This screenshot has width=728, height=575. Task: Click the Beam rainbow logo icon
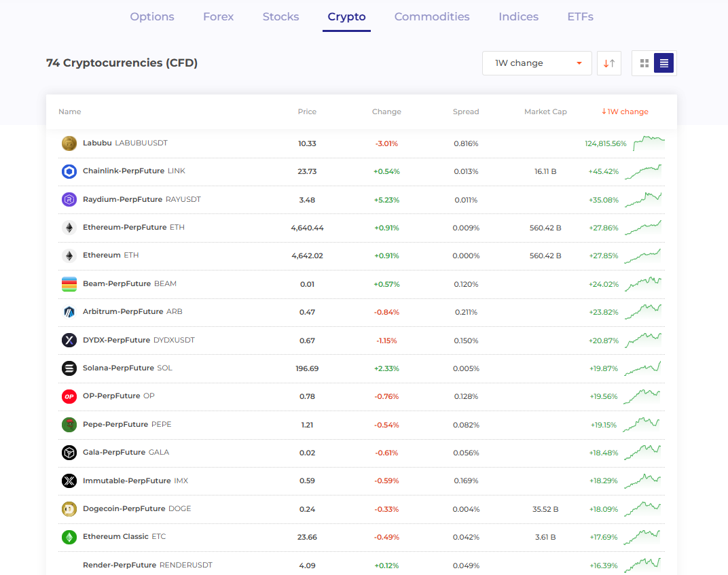click(x=69, y=284)
